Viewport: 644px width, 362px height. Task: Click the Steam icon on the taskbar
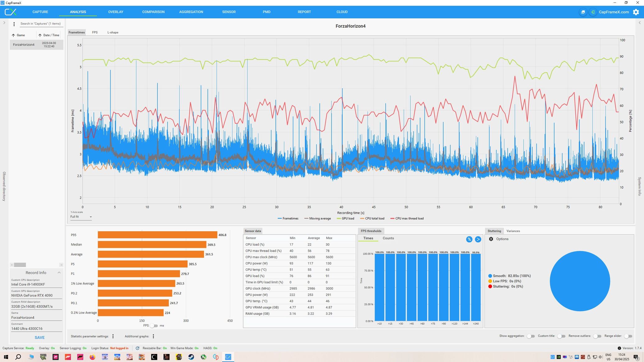pyautogui.click(x=191, y=357)
